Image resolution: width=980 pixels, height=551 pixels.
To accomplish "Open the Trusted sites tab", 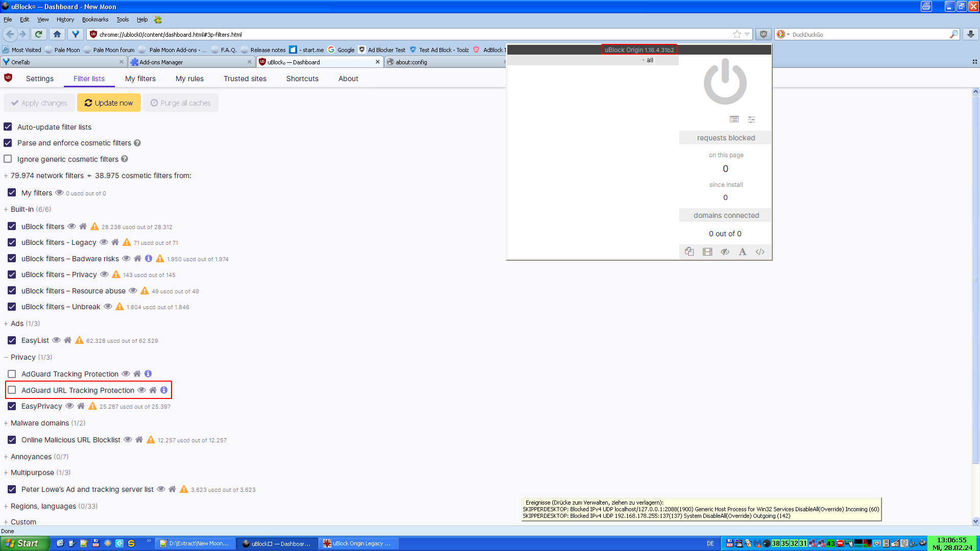I will tap(245, 79).
